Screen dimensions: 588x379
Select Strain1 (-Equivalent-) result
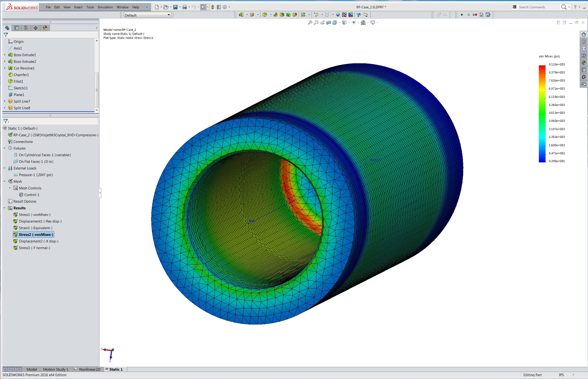tap(35, 228)
